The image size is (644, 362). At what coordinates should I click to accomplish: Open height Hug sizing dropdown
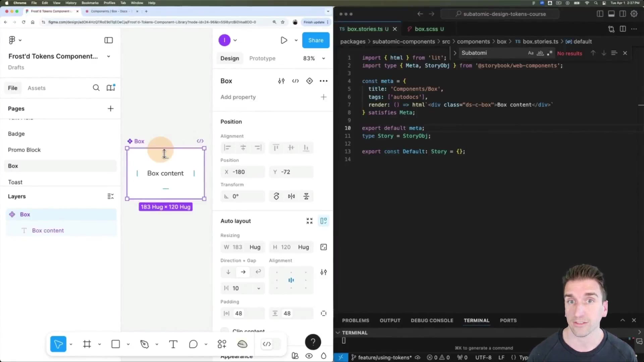tap(304, 247)
